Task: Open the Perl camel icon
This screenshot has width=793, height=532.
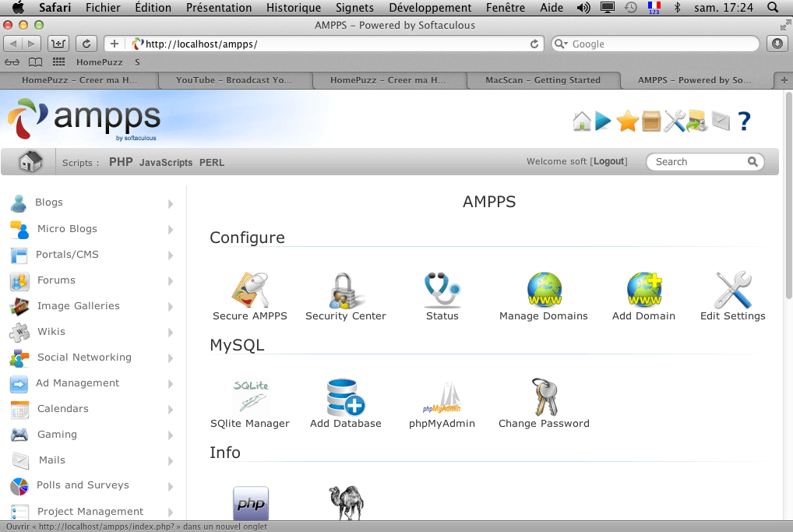Action: (x=346, y=503)
